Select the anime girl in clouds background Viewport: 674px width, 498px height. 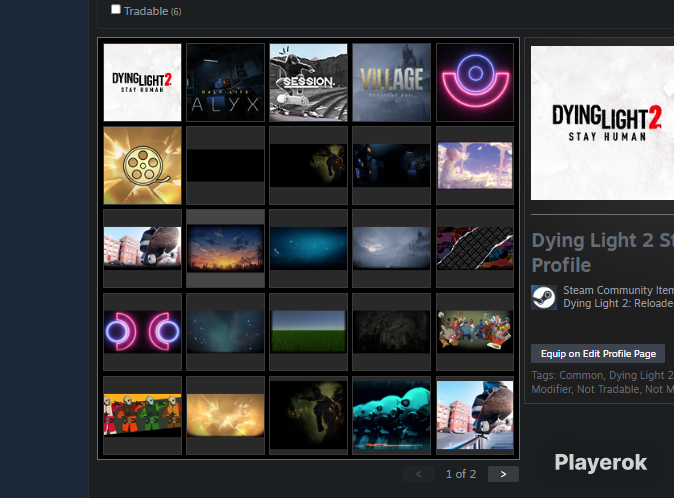coord(475,165)
